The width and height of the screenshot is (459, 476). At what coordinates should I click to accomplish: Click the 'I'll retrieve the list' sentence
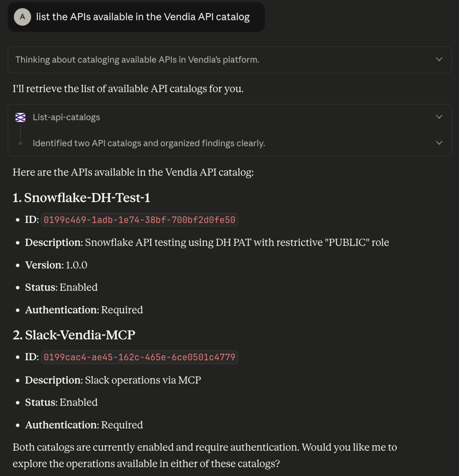pyautogui.click(x=128, y=89)
